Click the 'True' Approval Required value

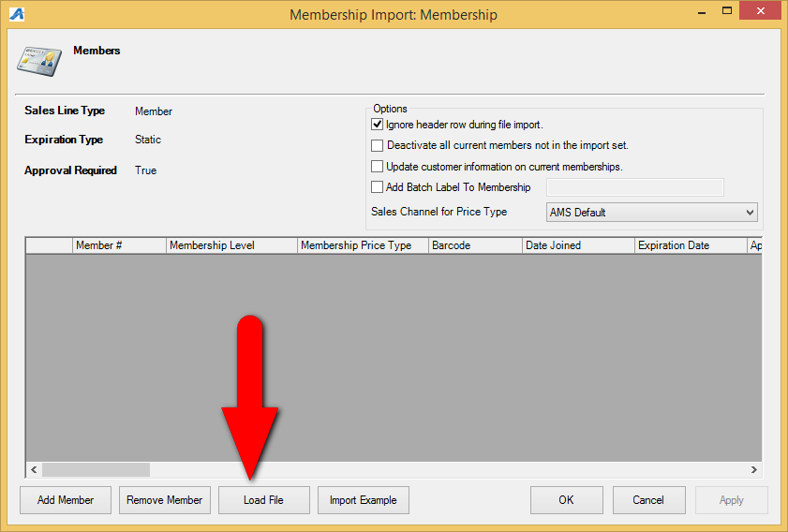click(146, 170)
